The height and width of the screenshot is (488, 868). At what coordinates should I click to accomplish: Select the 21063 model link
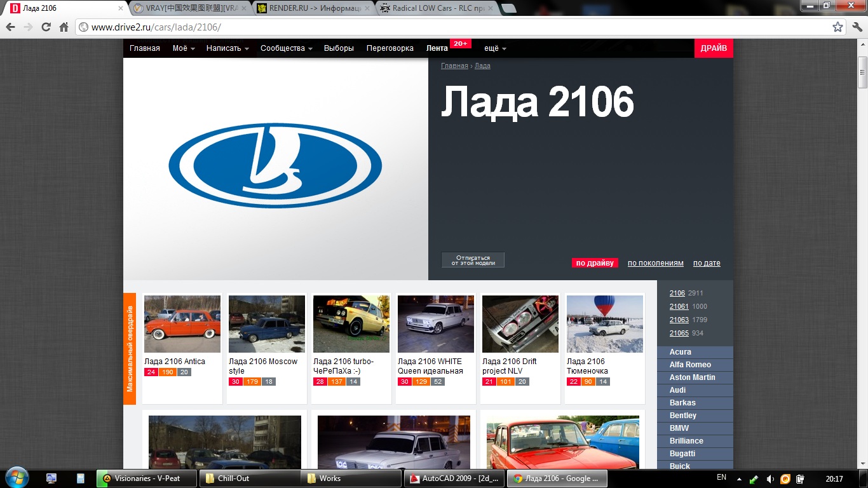(x=679, y=320)
